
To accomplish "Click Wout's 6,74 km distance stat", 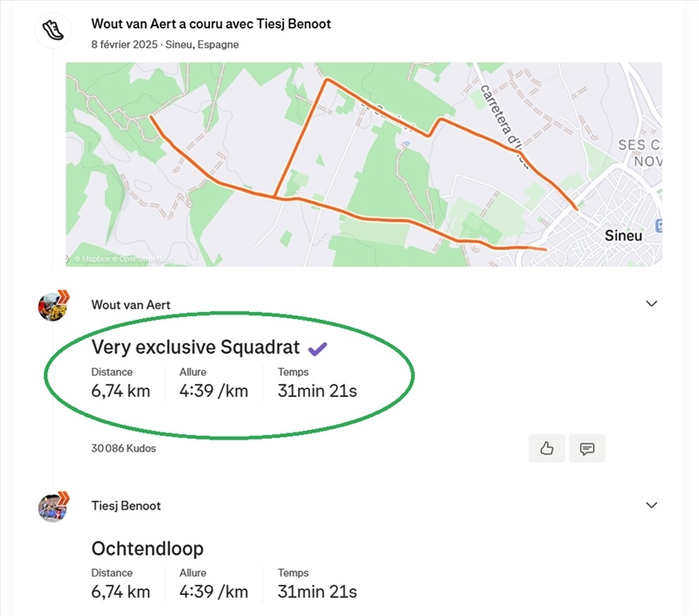I will point(121,391).
